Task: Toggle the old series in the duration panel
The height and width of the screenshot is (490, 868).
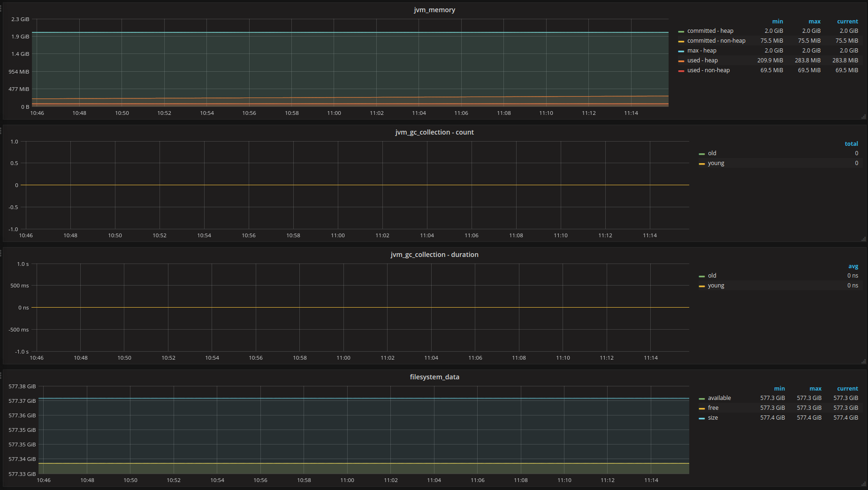Action: pyautogui.click(x=712, y=276)
